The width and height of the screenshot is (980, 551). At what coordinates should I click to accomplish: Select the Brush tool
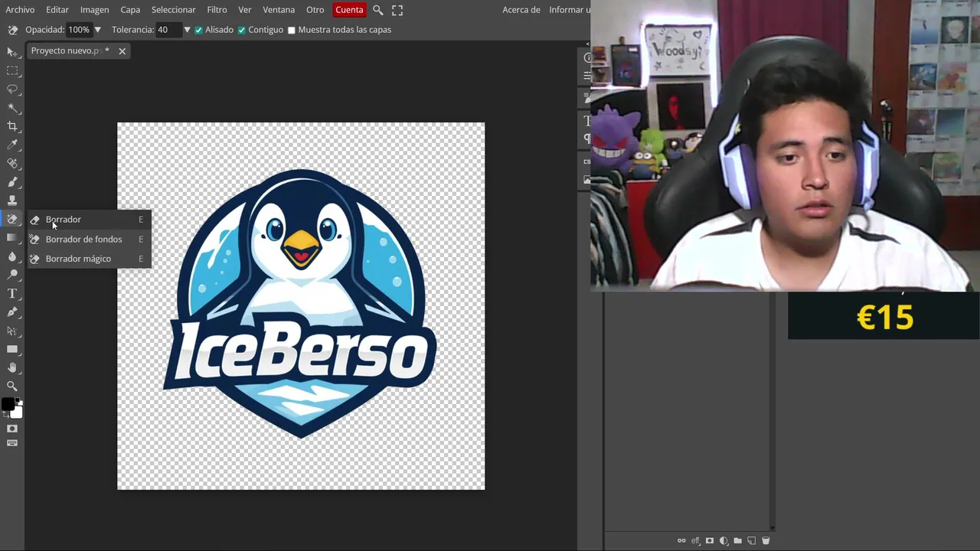pyautogui.click(x=12, y=182)
